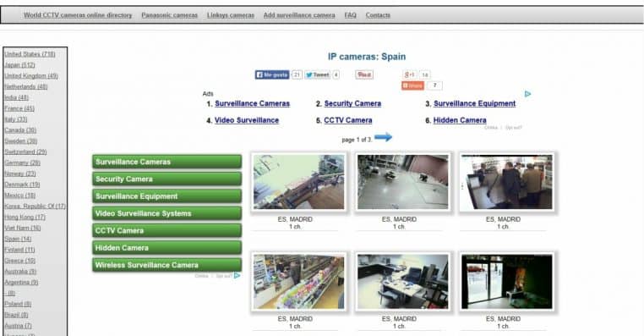Open Surveillance Cameras ad link
The image size is (644, 336).
252,103
